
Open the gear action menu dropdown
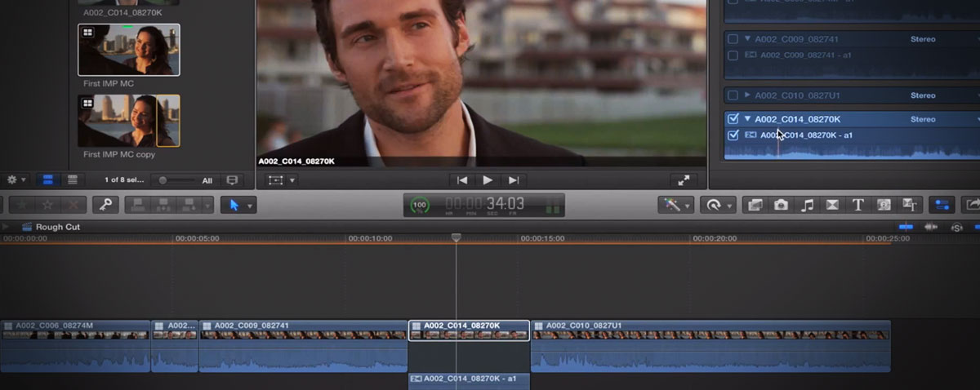16,179
